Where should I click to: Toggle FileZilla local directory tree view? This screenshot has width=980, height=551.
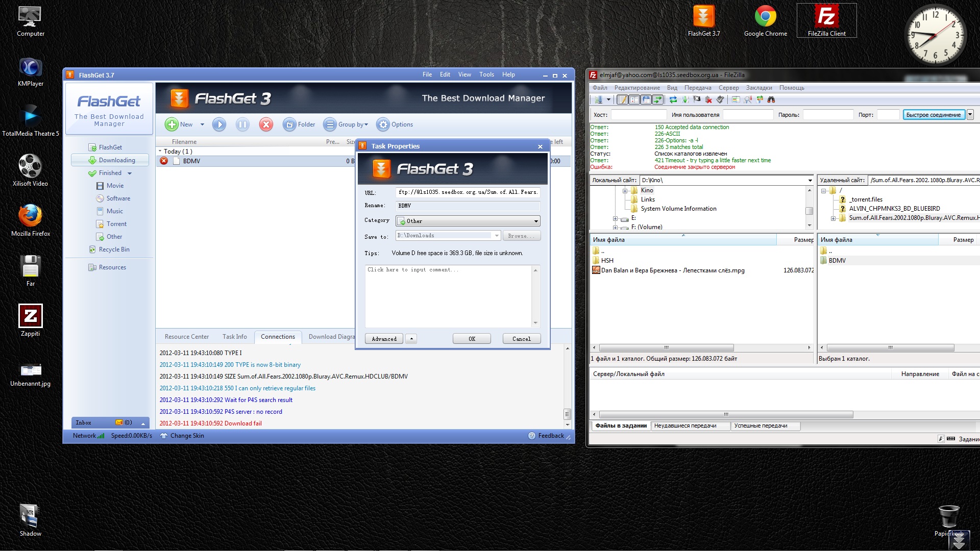pos(634,99)
